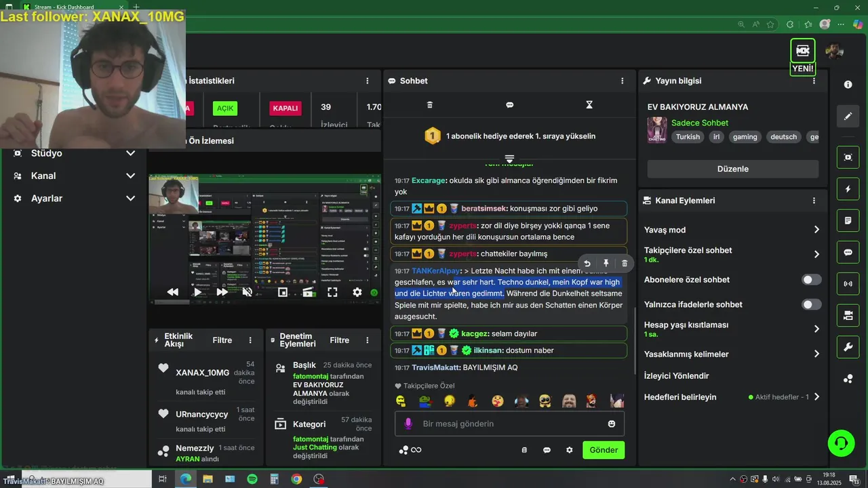The height and width of the screenshot is (488, 868).
Task: Rewind the stream preview
Action: pyautogui.click(x=173, y=292)
